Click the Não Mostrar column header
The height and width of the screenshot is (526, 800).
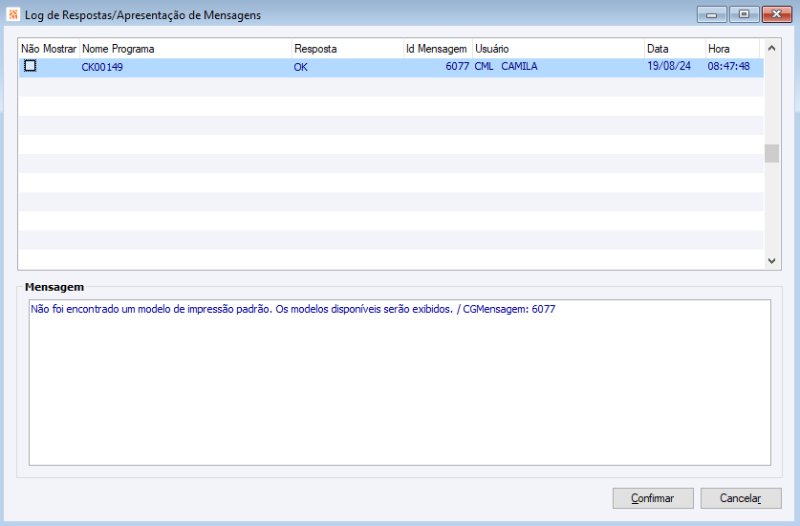49,49
